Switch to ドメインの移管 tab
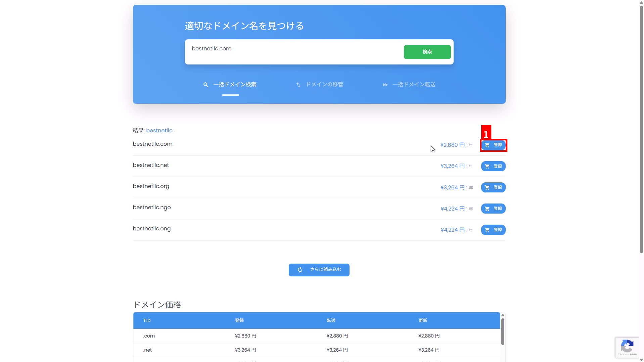This screenshot has width=644, height=362. tap(324, 84)
